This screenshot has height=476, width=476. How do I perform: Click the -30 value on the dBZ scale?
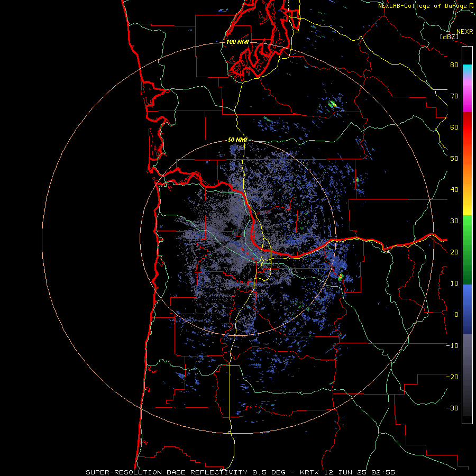tap(452, 408)
